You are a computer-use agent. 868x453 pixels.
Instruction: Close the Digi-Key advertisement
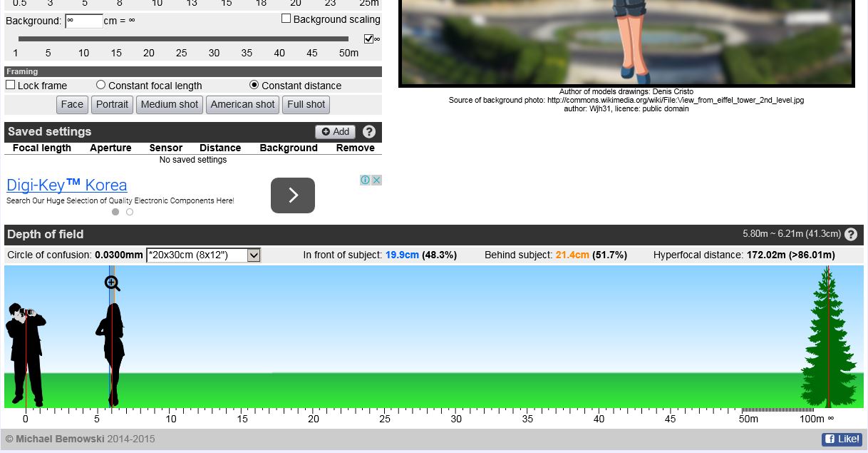[377, 180]
